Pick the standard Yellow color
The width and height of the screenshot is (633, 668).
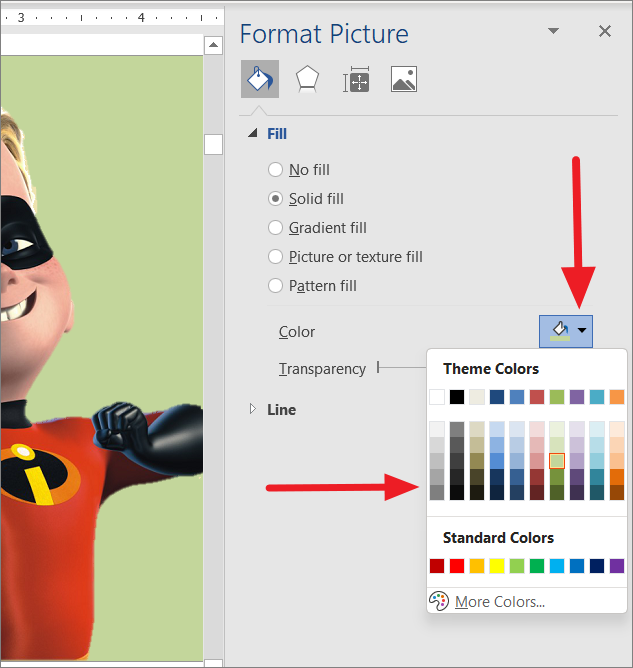coord(497,566)
